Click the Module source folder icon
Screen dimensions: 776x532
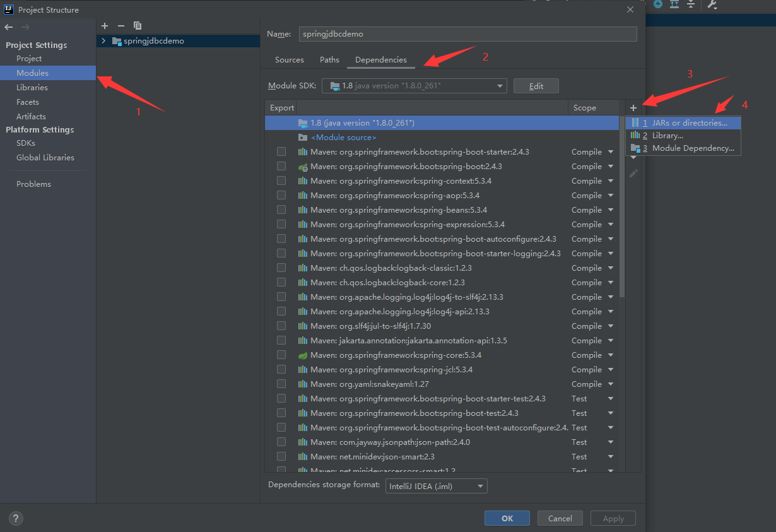click(x=303, y=138)
